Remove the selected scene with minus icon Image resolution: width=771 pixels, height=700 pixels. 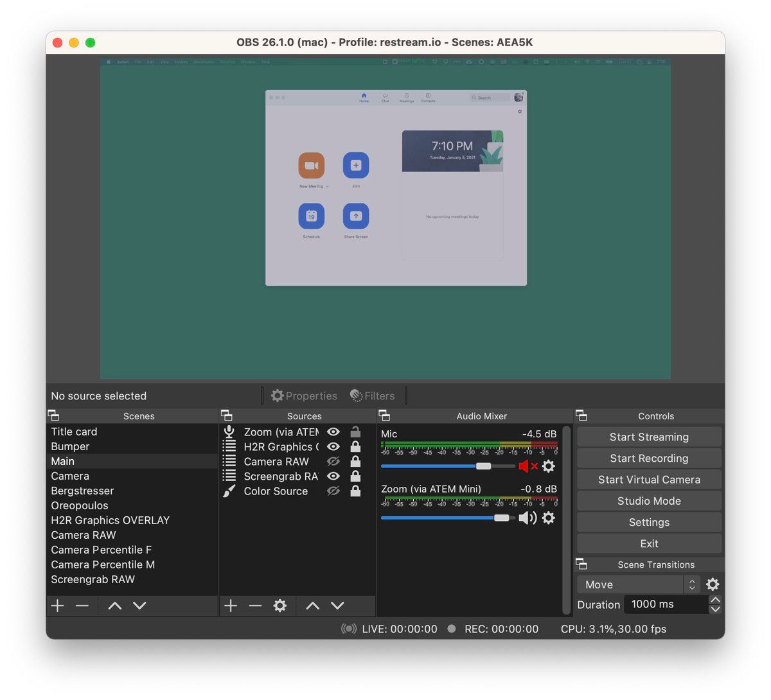point(82,606)
